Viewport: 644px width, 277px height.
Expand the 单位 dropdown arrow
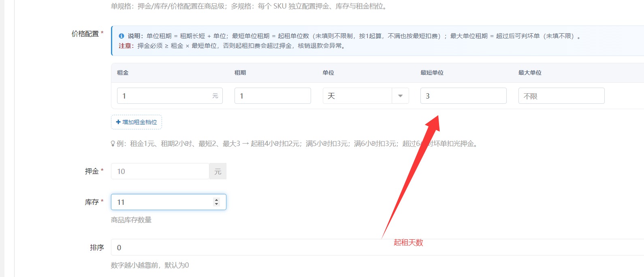(x=400, y=96)
